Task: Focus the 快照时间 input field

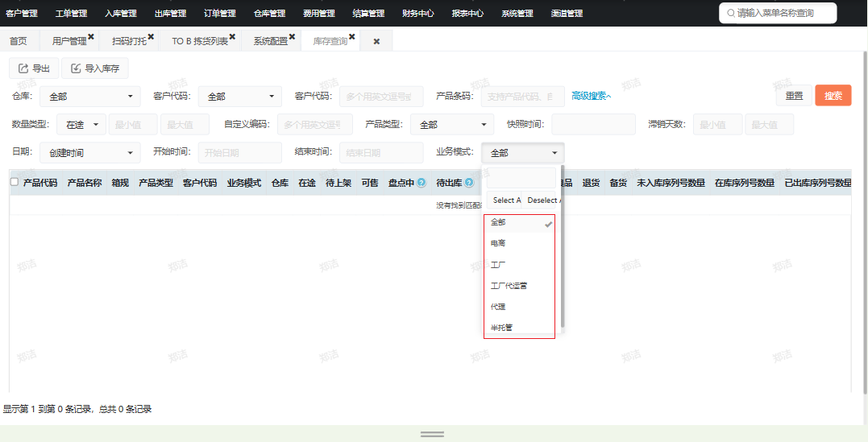Action: coord(593,125)
